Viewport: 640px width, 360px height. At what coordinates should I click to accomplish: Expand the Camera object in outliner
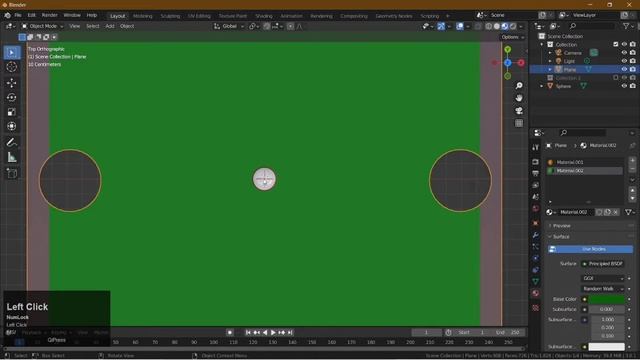550,53
